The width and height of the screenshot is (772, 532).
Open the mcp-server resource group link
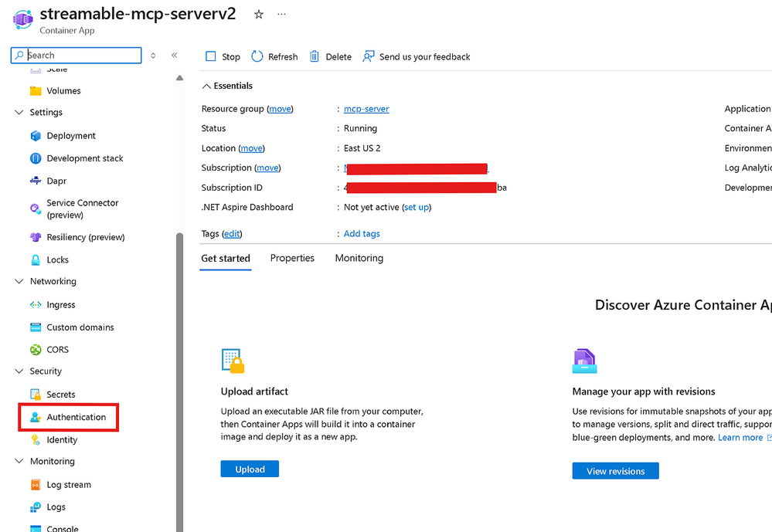coord(366,109)
